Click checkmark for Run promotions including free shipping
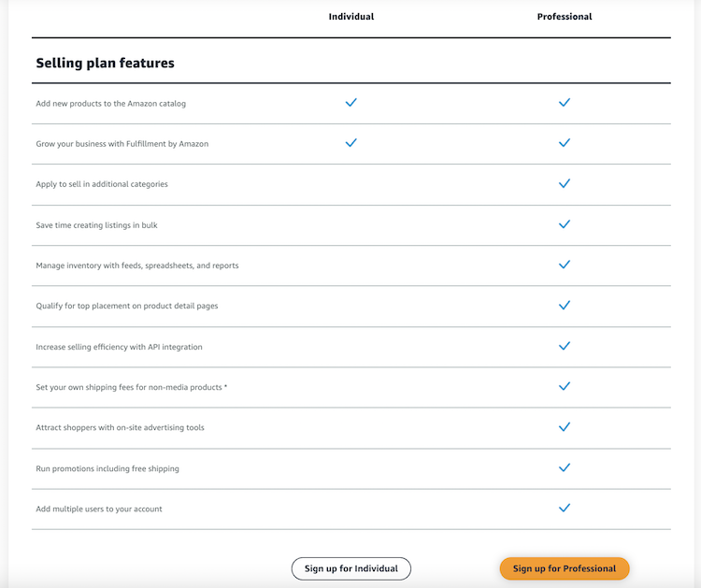Viewport: 701px width, 588px height. [x=565, y=467]
